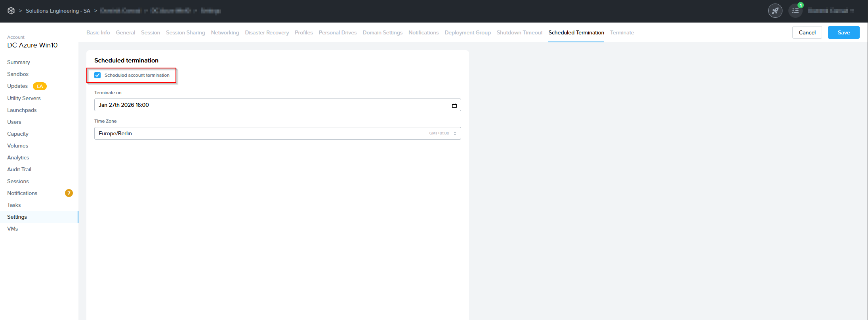Navigate to Audit Trail in sidebar
The image size is (868, 320).
(19, 169)
